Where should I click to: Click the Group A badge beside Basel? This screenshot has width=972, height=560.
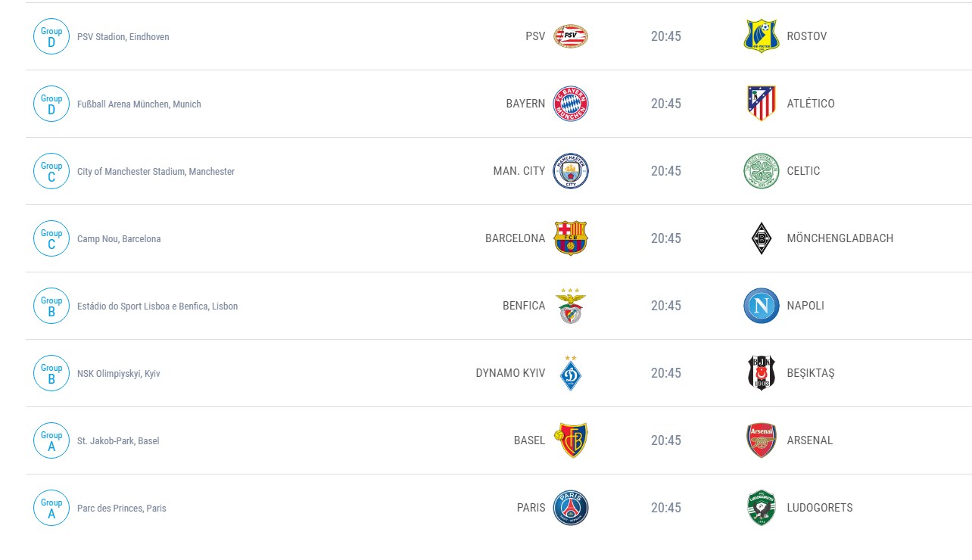pos(51,440)
